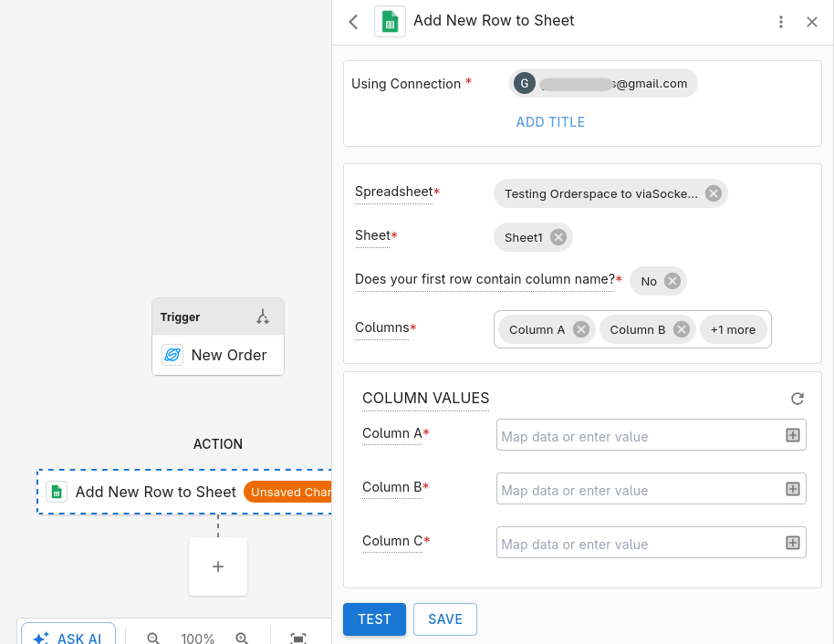834x644 pixels.
Task: Open data mapper icon for Column A
Action: (793, 435)
